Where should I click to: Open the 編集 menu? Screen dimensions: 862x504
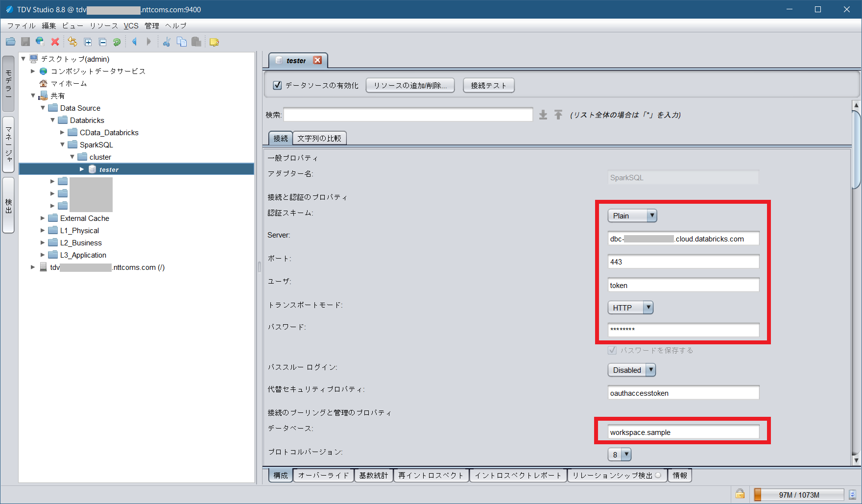point(49,25)
